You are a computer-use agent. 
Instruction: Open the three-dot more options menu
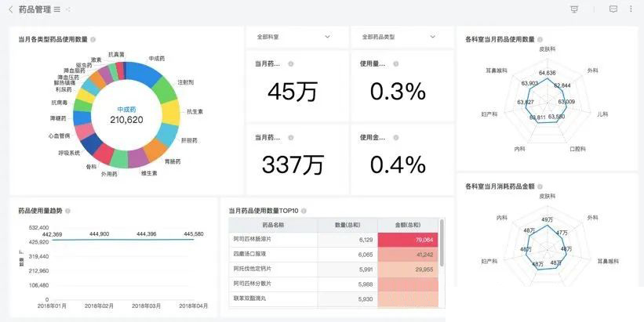click(x=631, y=9)
